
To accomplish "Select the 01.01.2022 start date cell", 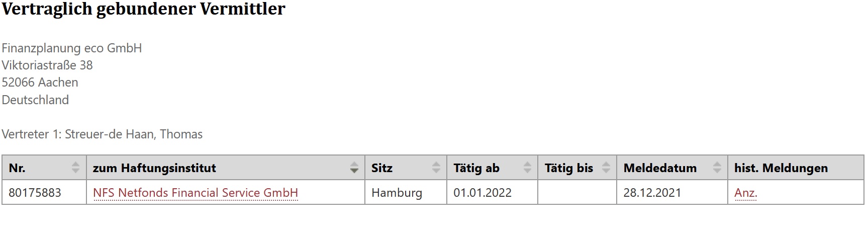I will point(492,192).
